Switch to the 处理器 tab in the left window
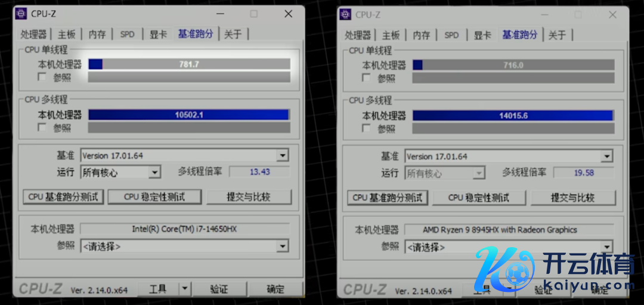The height and width of the screenshot is (305, 644). click(x=34, y=34)
